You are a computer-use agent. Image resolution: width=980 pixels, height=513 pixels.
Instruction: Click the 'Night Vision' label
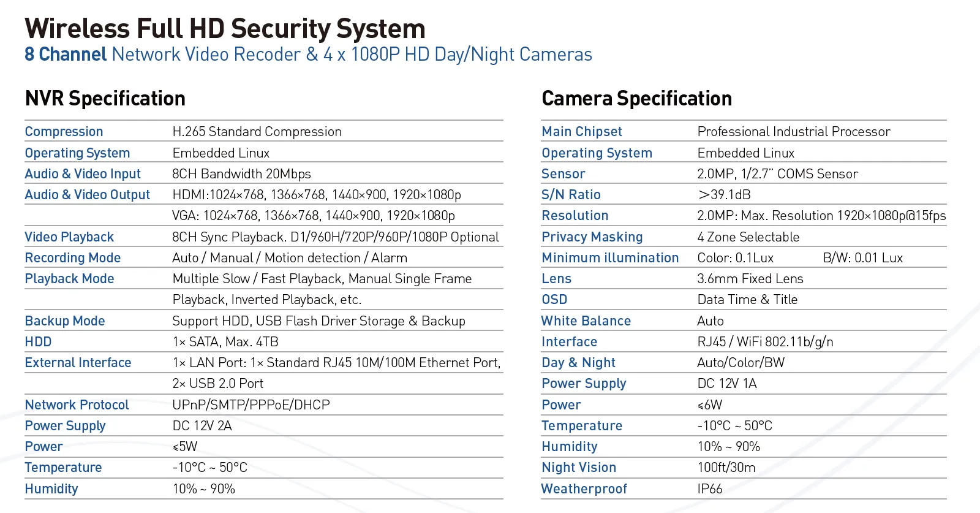tap(579, 468)
